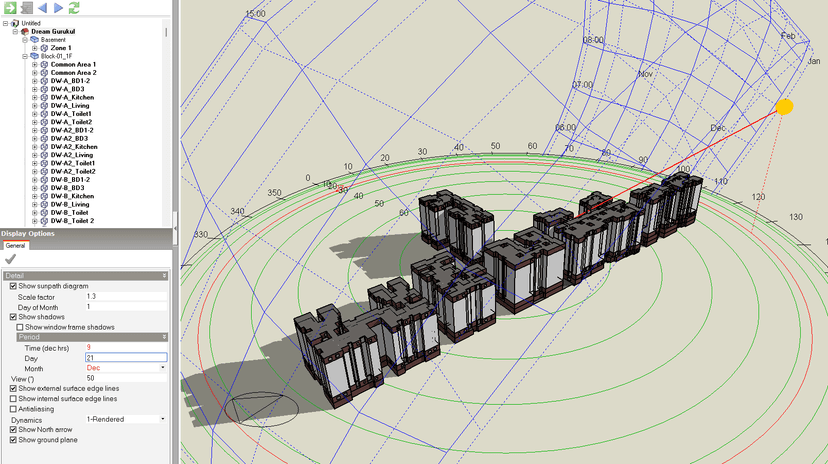
Task: Click the blue back arrow icon
Action: (40, 8)
